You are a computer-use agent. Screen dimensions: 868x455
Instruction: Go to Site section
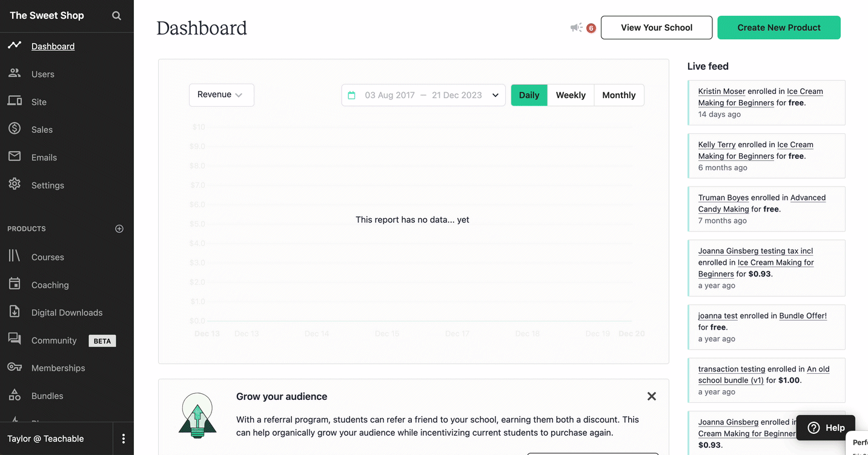[x=39, y=102]
